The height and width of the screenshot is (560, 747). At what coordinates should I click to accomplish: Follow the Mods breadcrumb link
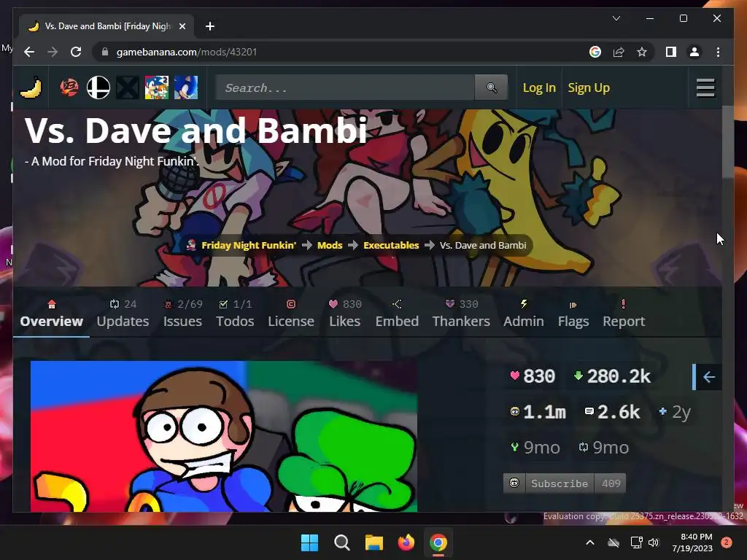pyautogui.click(x=330, y=245)
